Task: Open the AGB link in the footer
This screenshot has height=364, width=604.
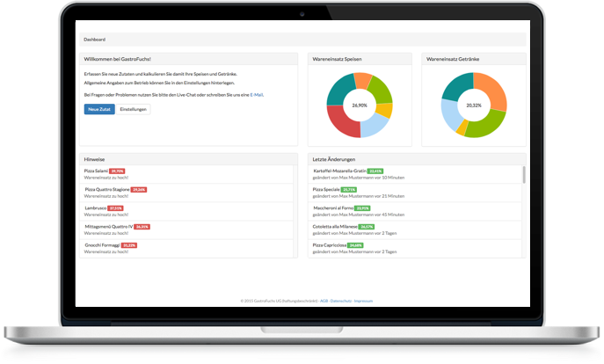Action: click(324, 301)
